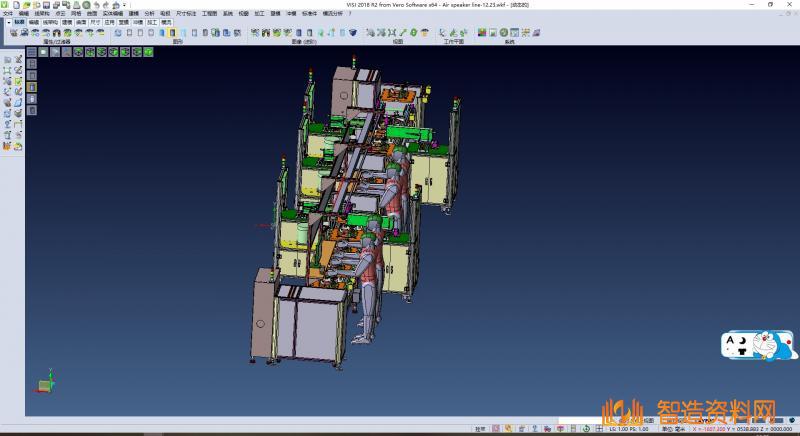Viewport: 800px width, 436px height.
Task: Click the ? help menu item
Action: tap(349, 13)
